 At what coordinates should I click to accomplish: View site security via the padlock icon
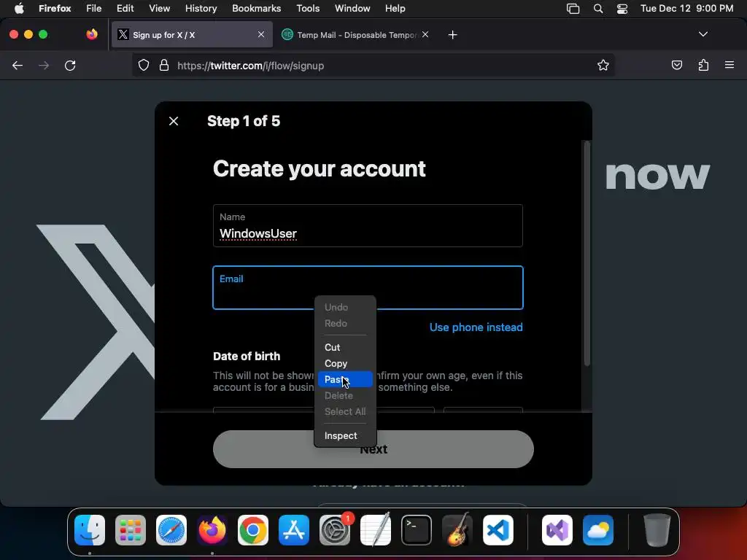(x=164, y=65)
